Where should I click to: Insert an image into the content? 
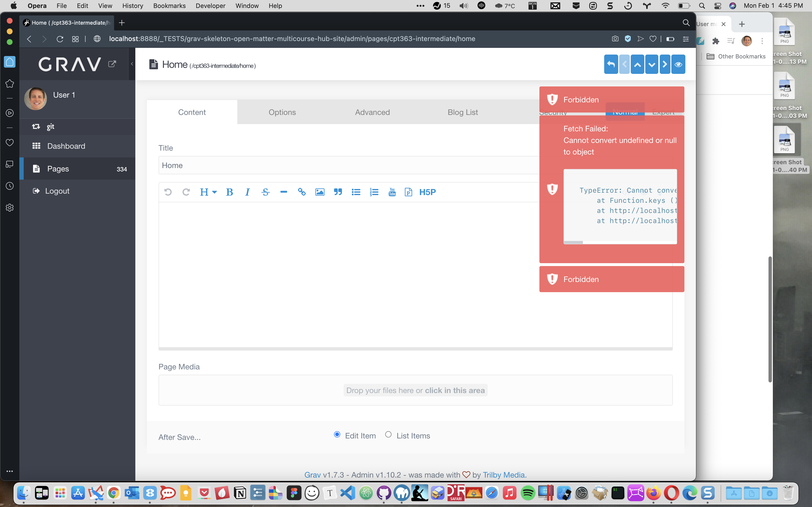pos(320,192)
